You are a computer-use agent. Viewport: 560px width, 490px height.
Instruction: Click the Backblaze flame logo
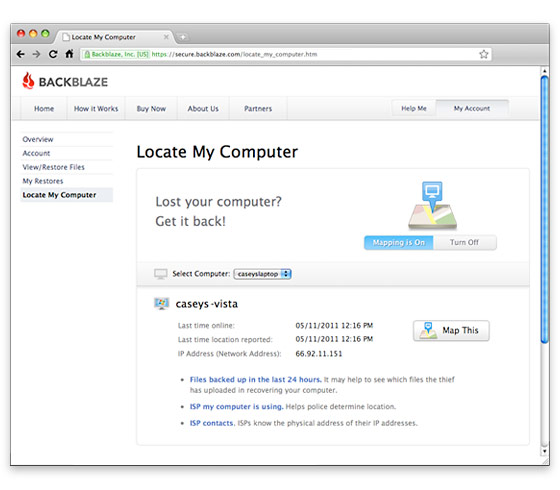(x=28, y=81)
